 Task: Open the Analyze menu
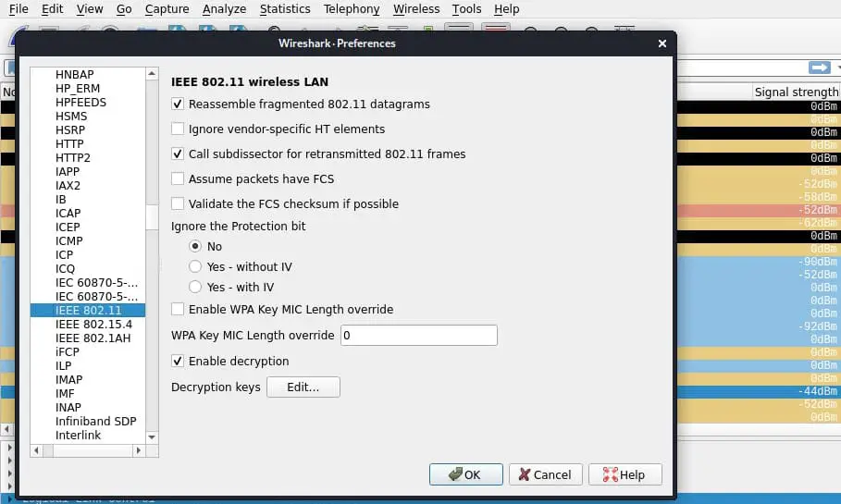pyautogui.click(x=224, y=9)
